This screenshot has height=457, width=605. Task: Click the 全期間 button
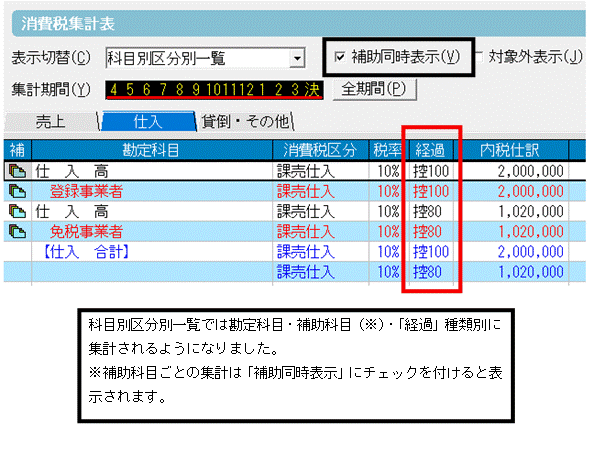[x=374, y=89]
